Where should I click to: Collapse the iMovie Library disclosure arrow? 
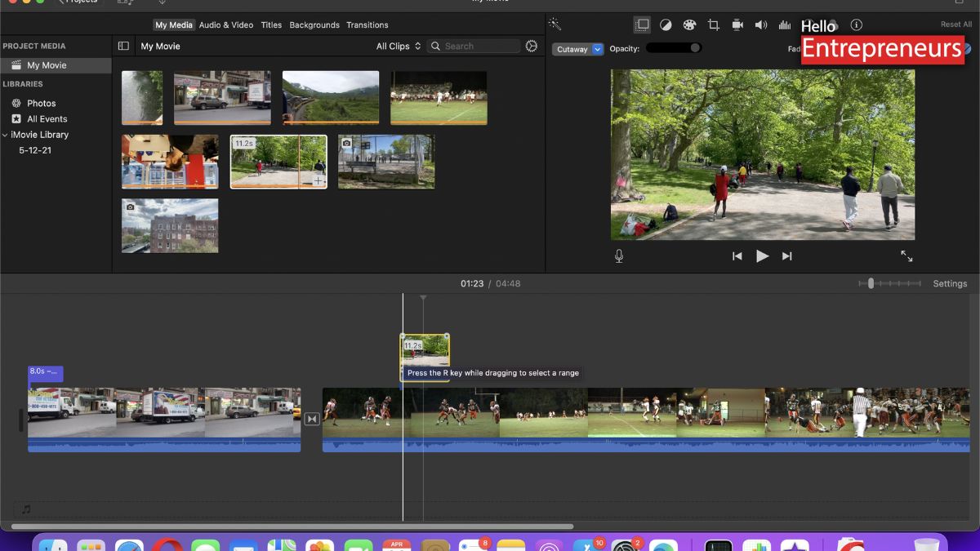tap(5, 135)
